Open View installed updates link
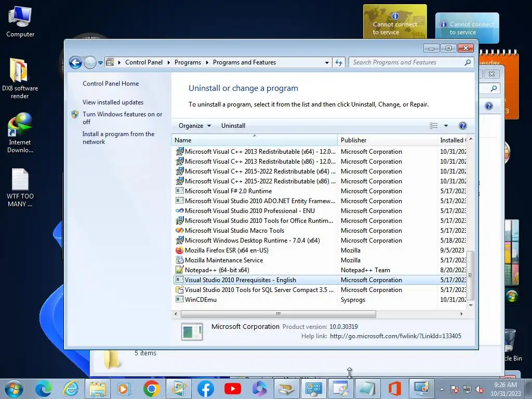532x399 pixels. pyautogui.click(x=113, y=102)
